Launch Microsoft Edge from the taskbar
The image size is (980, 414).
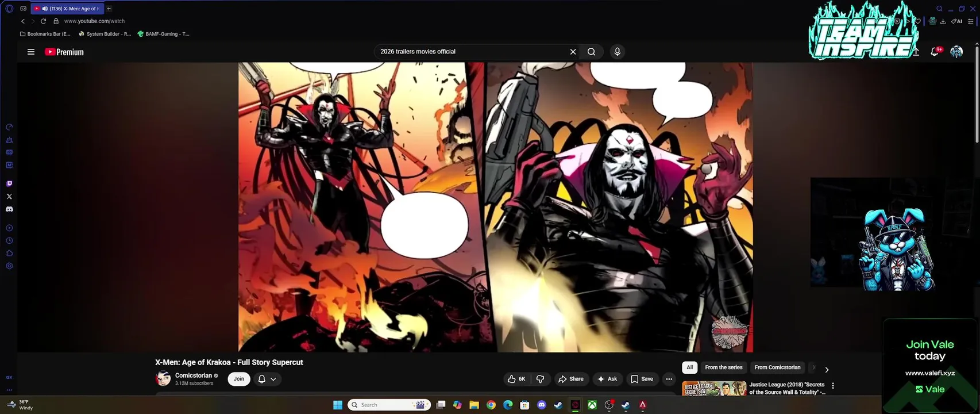pyautogui.click(x=508, y=405)
